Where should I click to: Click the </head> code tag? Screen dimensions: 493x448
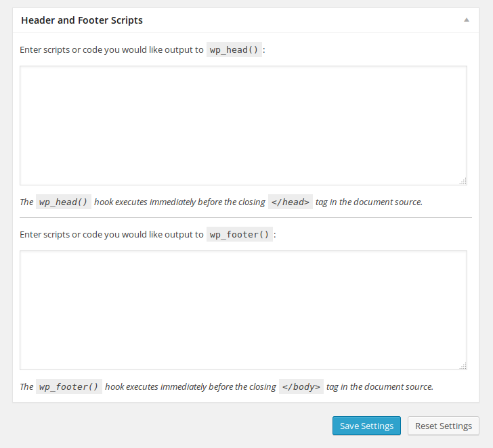[x=290, y=202]
